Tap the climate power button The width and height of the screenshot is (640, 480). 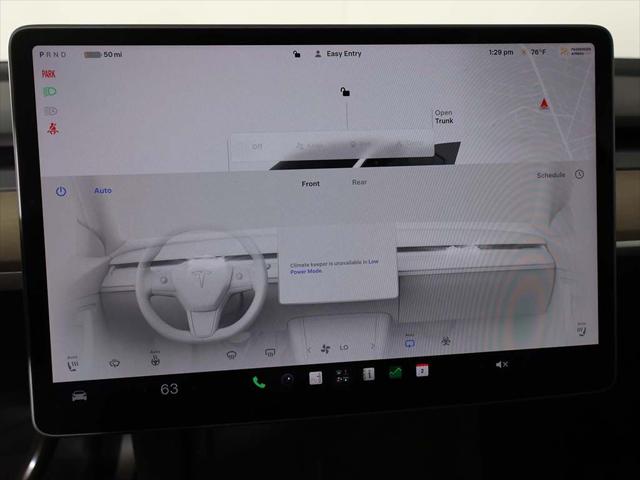[61, 191]
